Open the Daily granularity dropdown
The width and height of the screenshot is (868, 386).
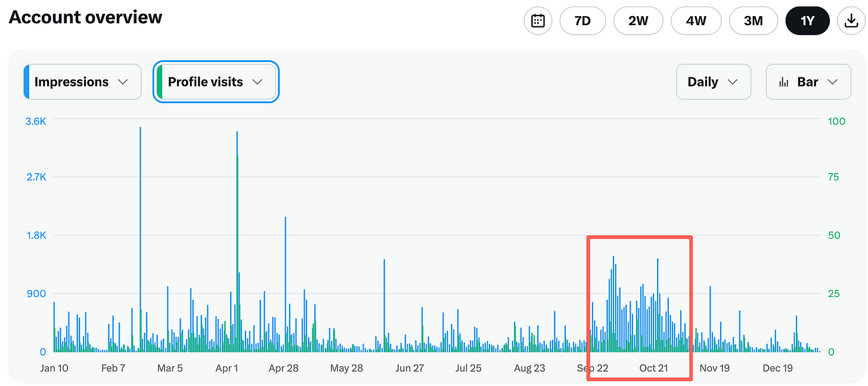click(x=713, y=82)
